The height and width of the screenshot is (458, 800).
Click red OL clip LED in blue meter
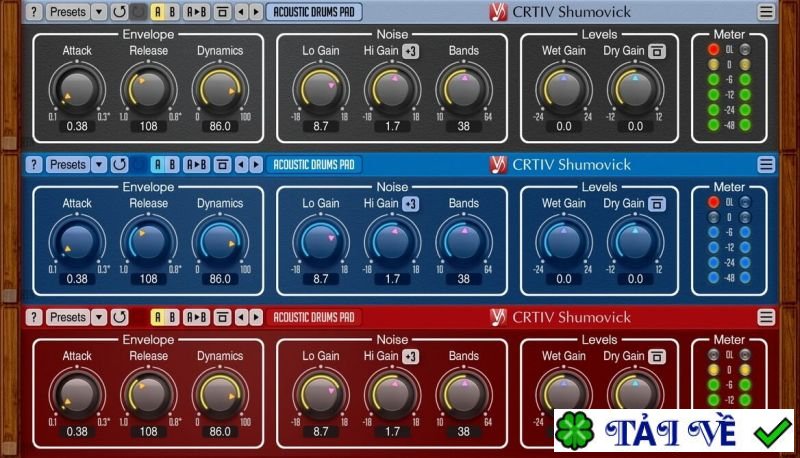click(713, 202)
